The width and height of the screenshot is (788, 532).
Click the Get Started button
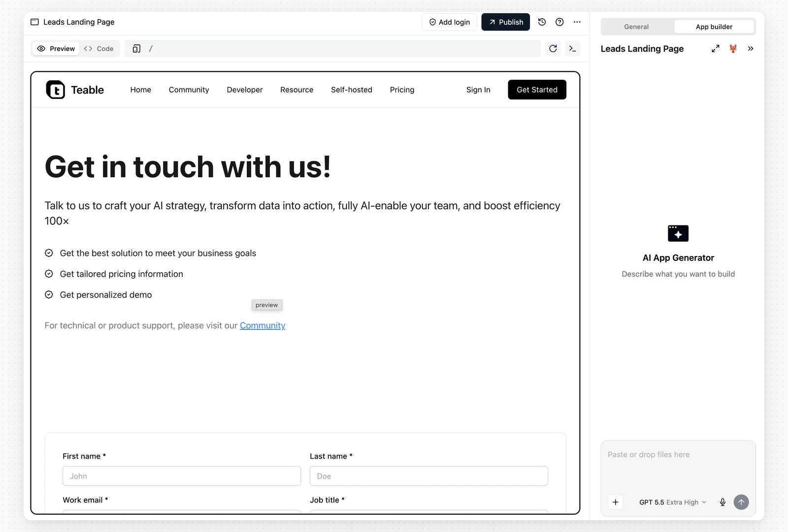pos(537,90)
